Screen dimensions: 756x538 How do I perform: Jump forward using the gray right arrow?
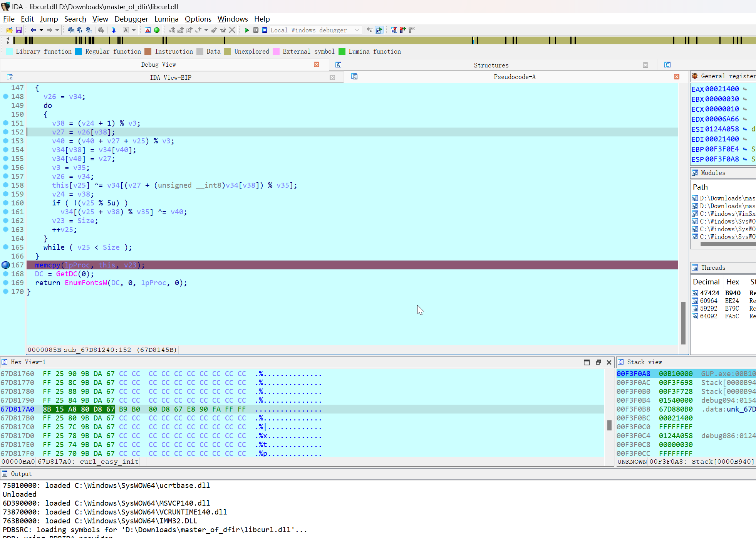tap(49, 30)
